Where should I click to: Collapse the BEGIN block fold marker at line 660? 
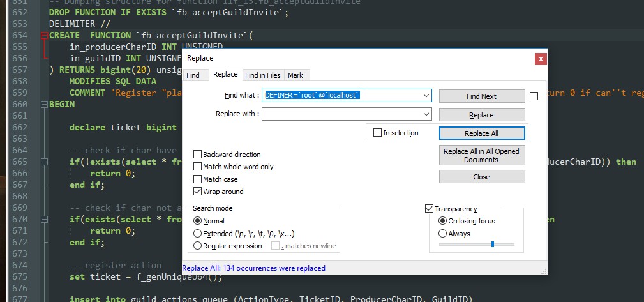coord(43,104)
